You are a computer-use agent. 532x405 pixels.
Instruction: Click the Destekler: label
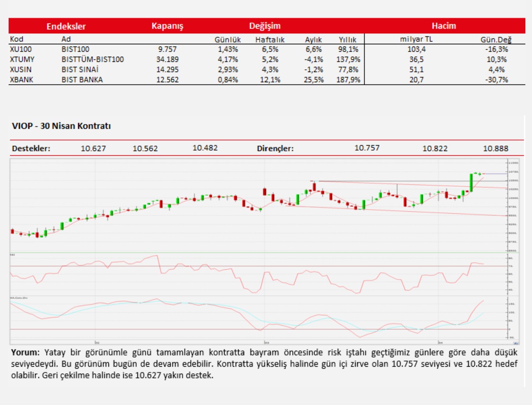tap(31, 149)
